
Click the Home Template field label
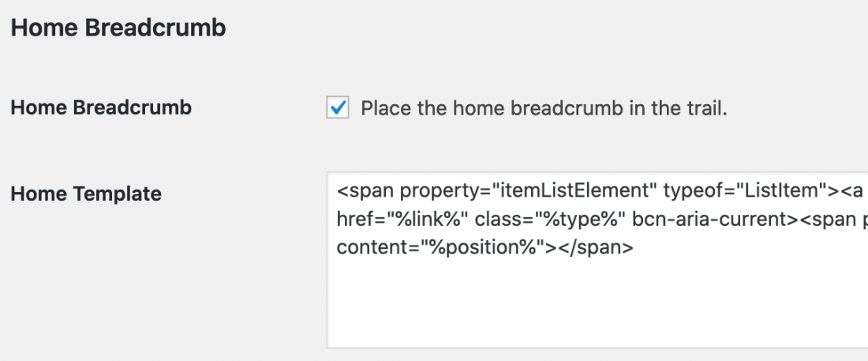tap(86, 194)
